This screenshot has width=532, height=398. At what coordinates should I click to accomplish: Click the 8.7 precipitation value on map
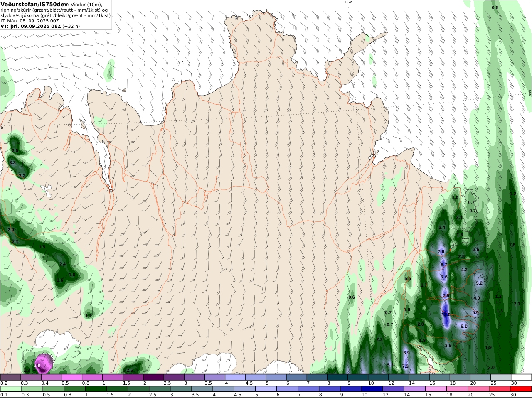(443, 265)
